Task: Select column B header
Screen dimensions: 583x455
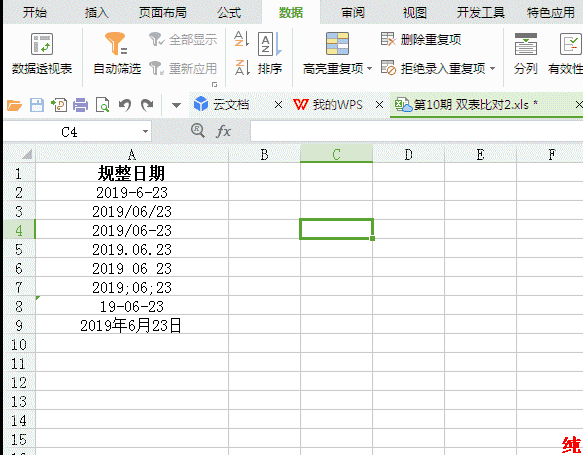Action: (x=264, y=154)
